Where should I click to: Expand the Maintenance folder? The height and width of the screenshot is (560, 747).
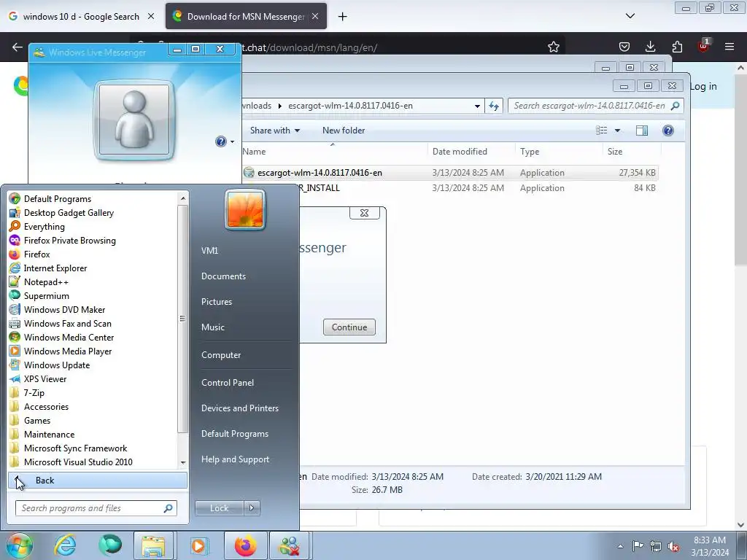[x=49, y=435]
